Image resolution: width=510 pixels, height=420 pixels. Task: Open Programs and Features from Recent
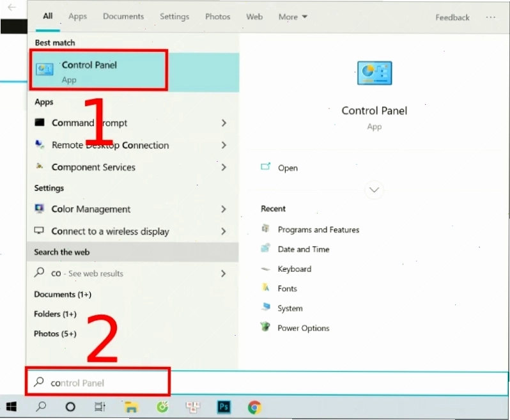coord(318,229)
